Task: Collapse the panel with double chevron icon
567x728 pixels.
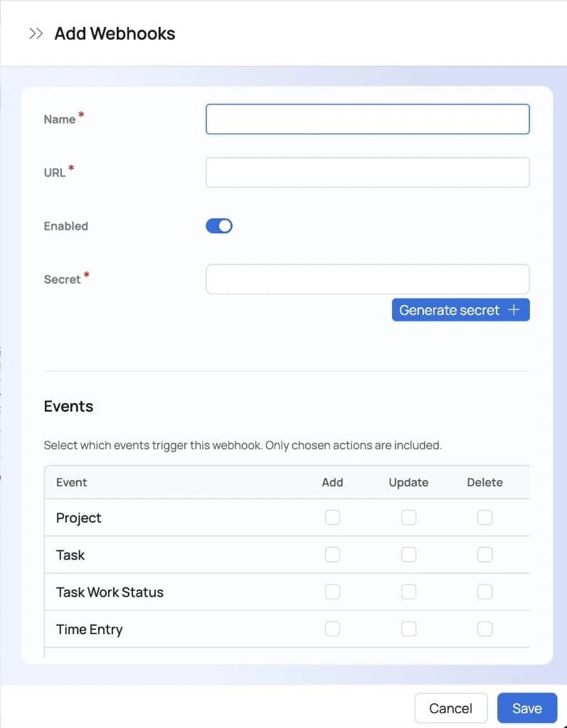Action: click(36, 34)
